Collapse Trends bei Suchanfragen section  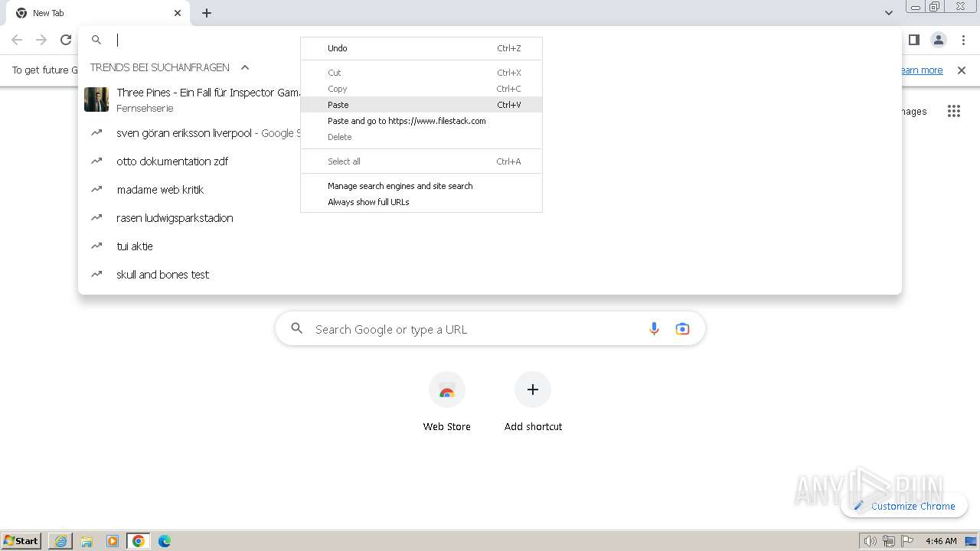pyautogui.click(x=245, y=67)
